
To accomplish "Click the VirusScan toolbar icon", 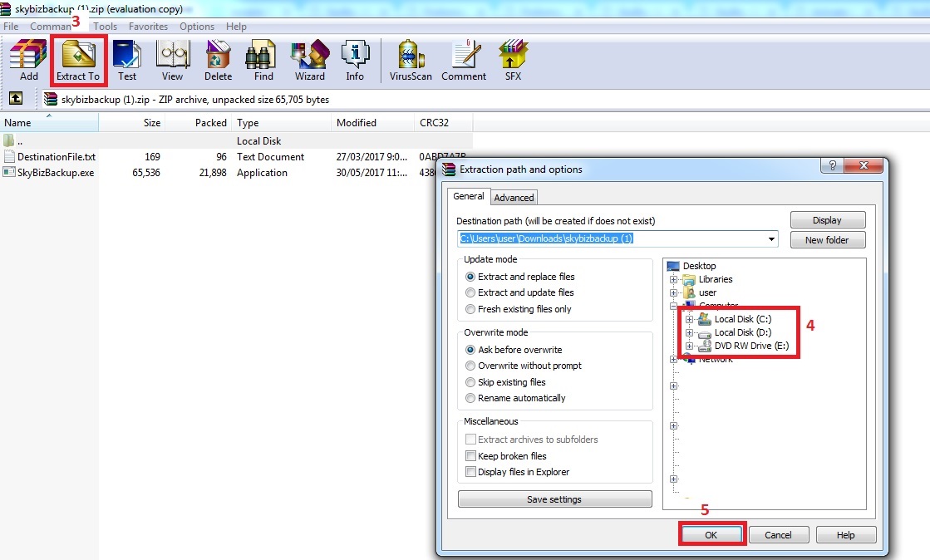I will (411, 60).
